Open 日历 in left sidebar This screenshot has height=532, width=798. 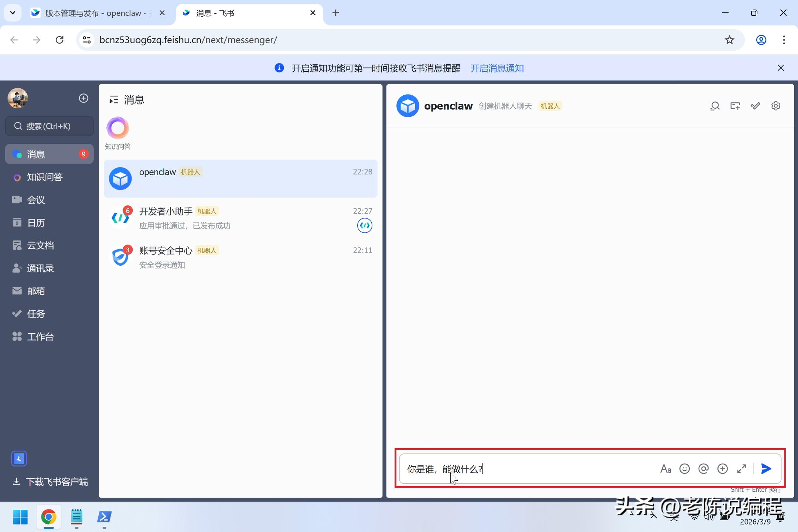(36, 223)
